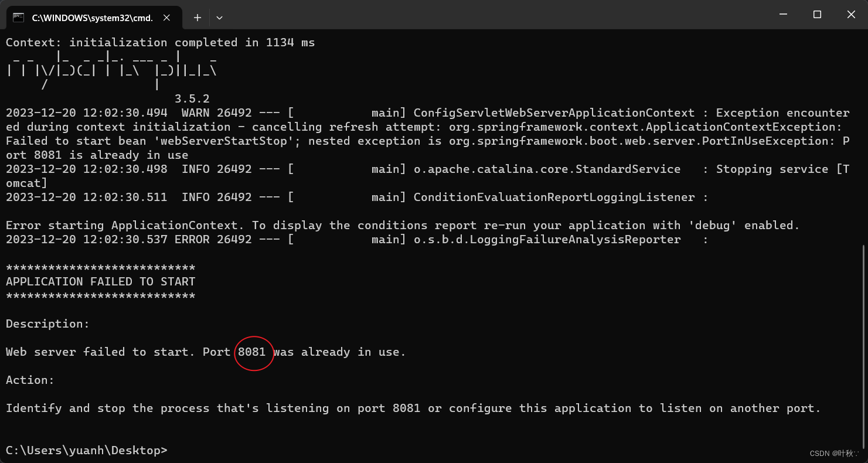Click the 'APPLICATION FAILED TO START' line
The height and width of the screenshot is (463, 868).
[100, 282]
